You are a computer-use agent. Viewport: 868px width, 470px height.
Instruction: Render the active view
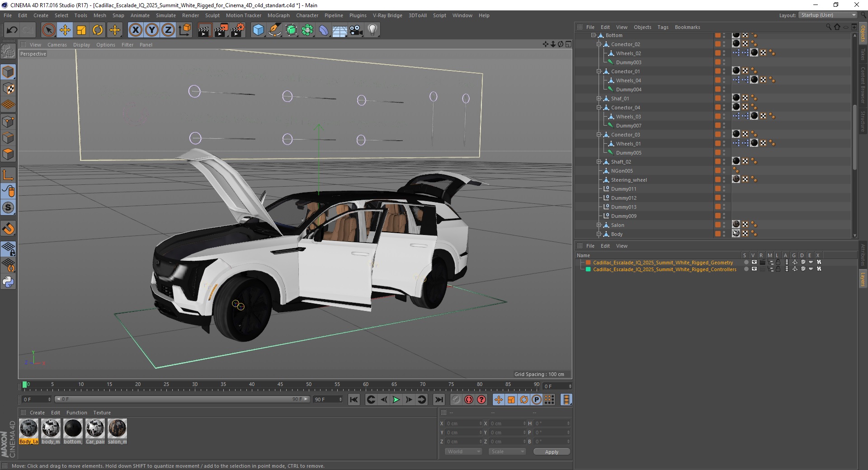pyautogui.click(x=204, y=30)
